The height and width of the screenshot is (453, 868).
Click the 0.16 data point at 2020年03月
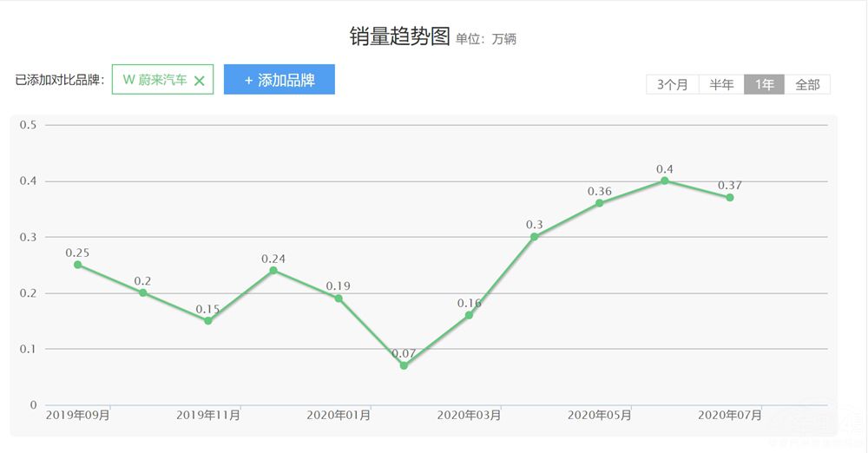[x=469, y=315]
